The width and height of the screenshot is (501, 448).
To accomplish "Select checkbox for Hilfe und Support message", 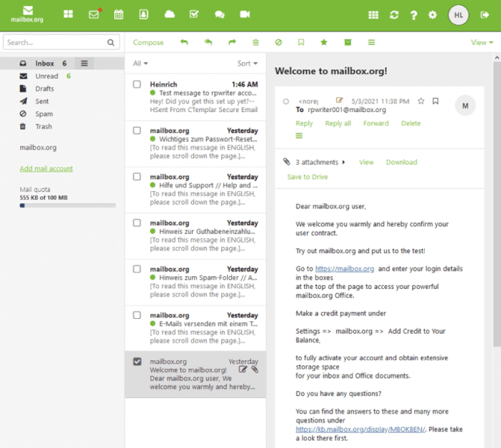I will (x=137, y=177).
